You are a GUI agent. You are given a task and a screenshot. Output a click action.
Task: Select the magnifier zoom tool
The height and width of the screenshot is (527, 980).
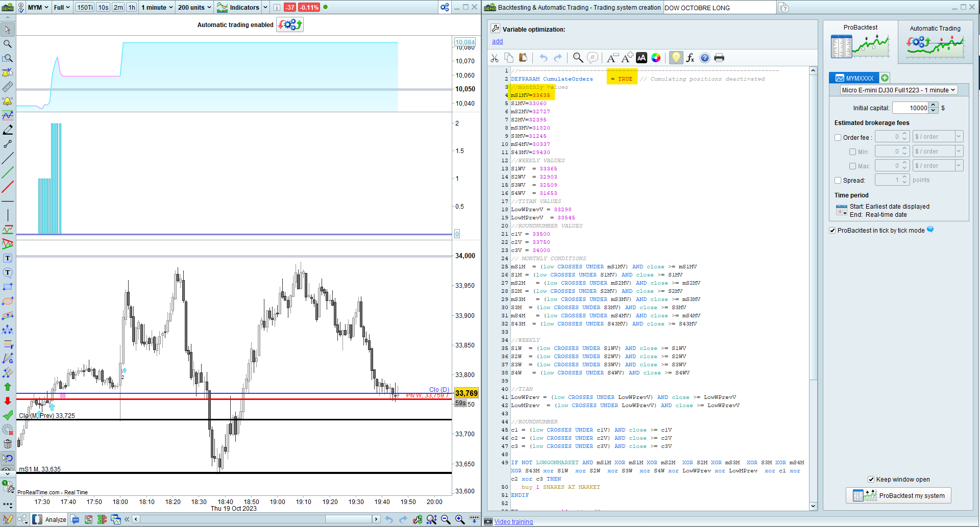pyautogui.click(x=8, y=44)
